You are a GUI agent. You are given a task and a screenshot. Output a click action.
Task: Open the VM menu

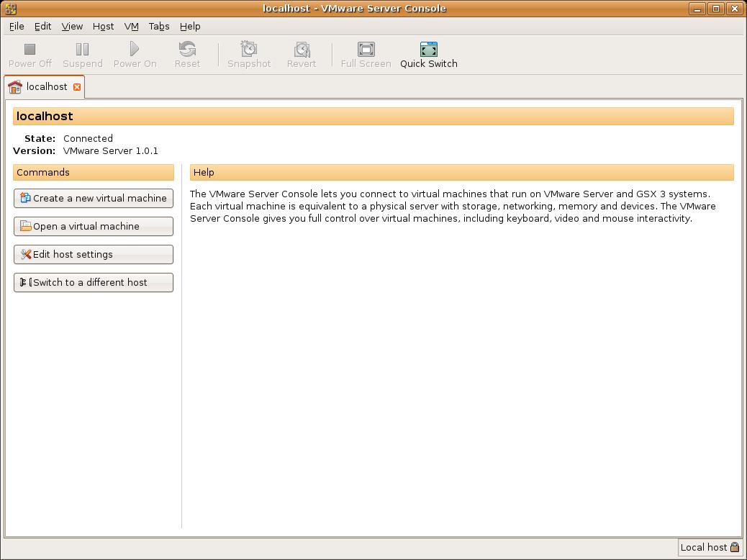(132, 26)
